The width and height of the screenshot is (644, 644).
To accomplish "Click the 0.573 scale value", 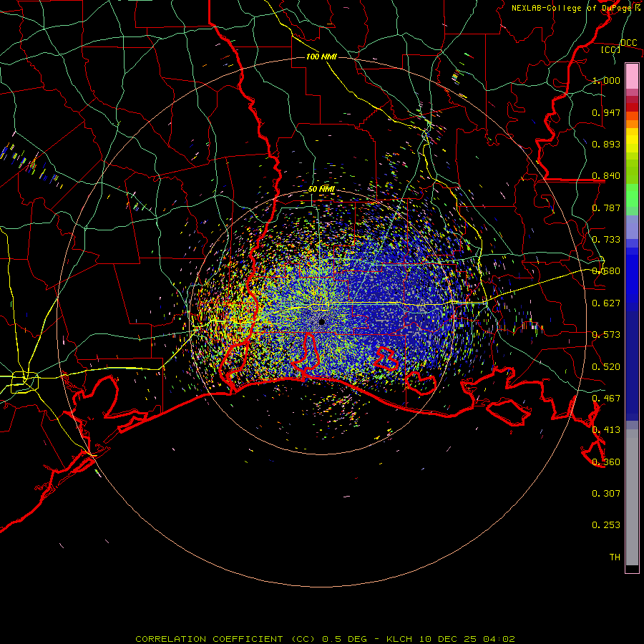I will click(606, 335).
